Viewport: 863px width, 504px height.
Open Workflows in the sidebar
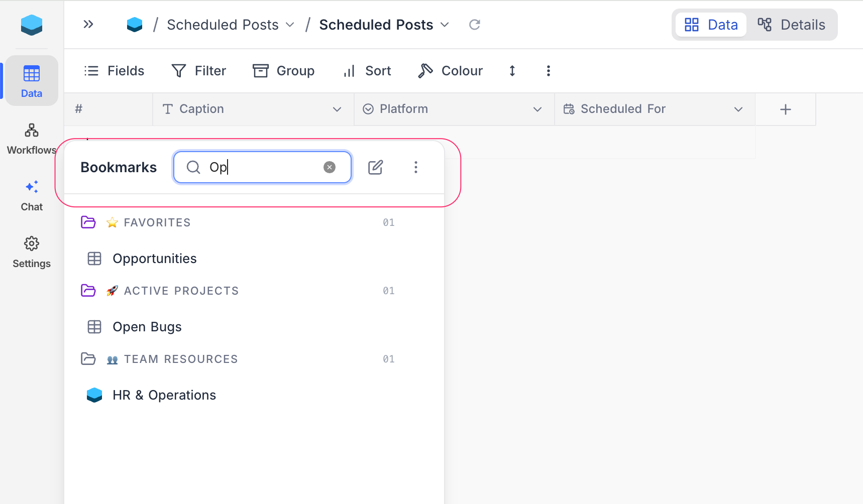click(x=32, y=139)
